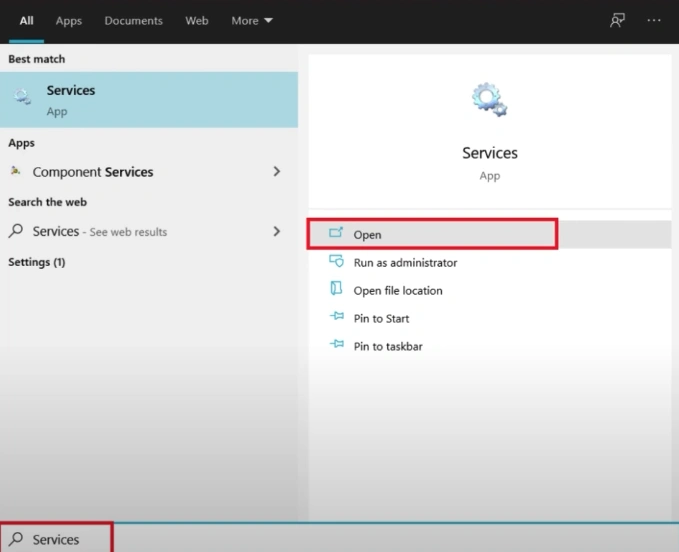Click the Component Services icon

click(16, 171)
